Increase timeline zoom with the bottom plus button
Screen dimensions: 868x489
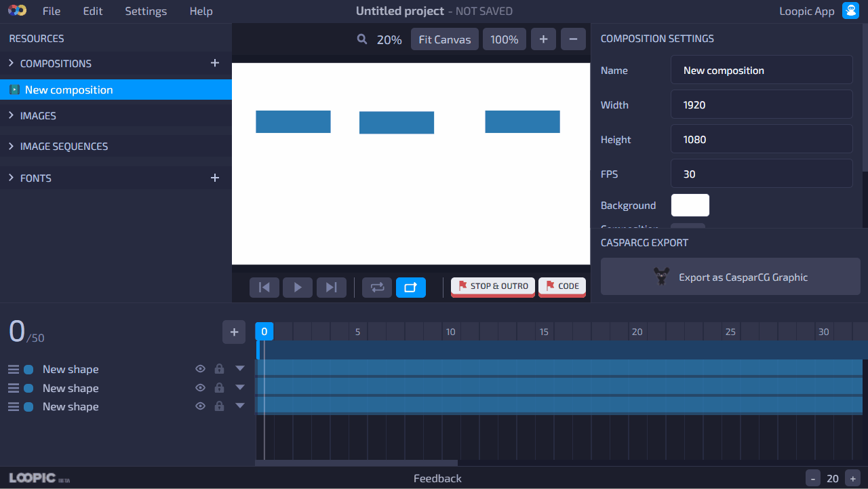(x=853, y=477)
